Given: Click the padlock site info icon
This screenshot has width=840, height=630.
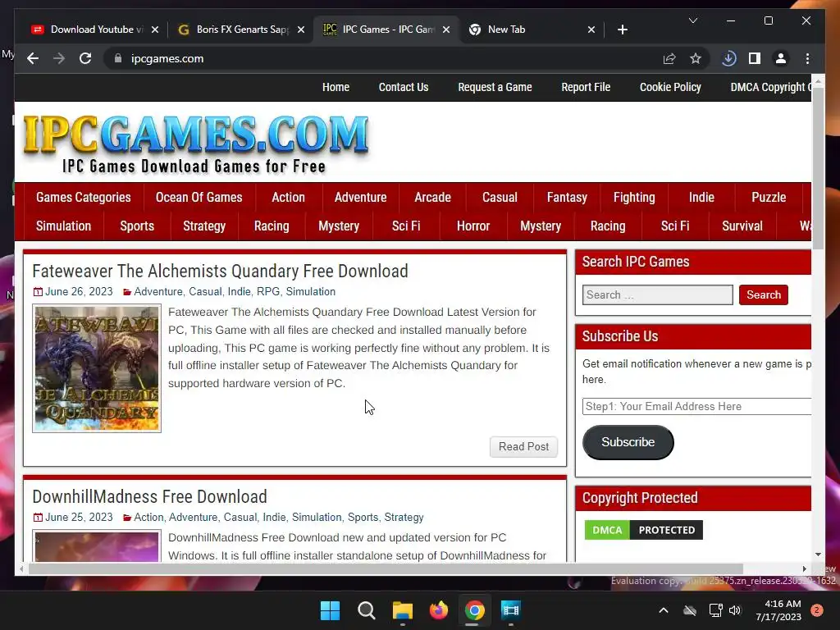Looking at the screenshot, I should [118, 58].
